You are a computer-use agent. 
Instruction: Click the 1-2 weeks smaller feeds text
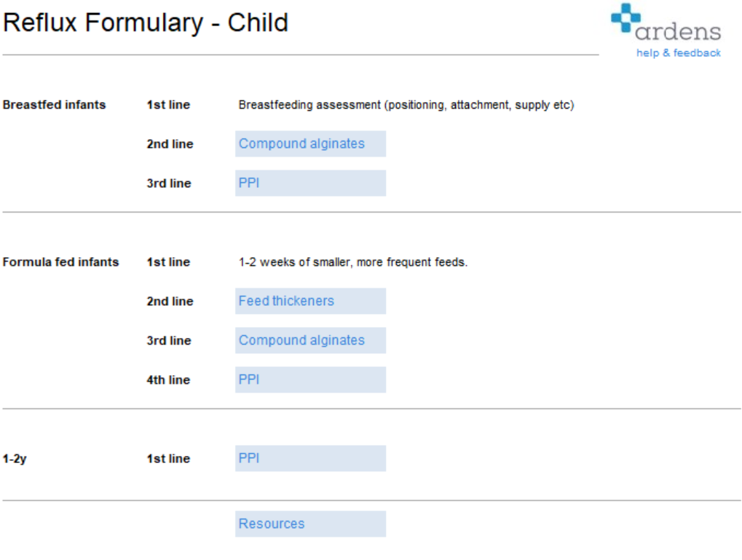click(353, 261)
